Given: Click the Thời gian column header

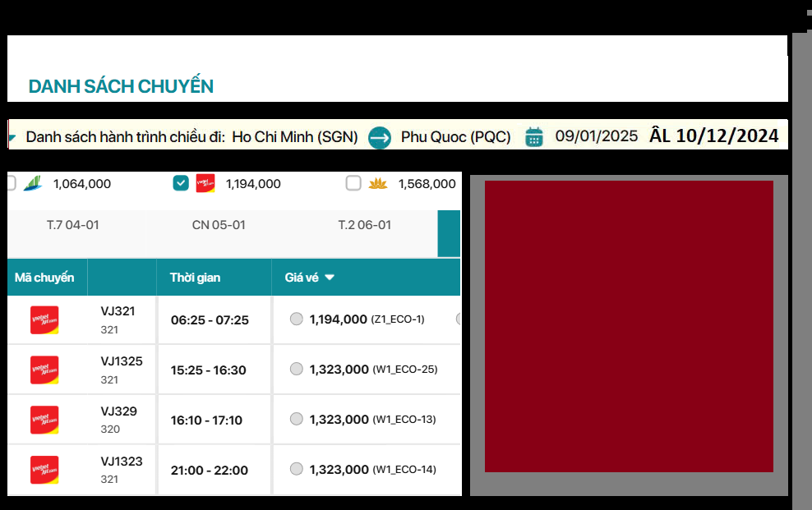Looking at the screenshot, I should [x=196, y=278].
